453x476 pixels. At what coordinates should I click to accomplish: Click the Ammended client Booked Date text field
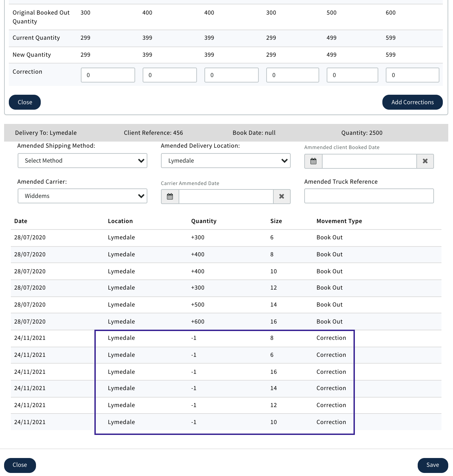[369, 161]
